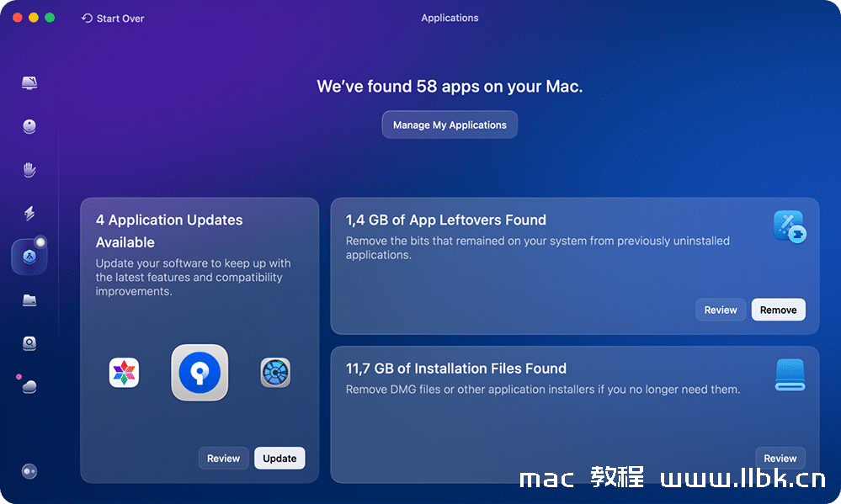Viewport: 841px width, 504px height.
Task: Click the App Leftovers uninstaller icon
Action: [x=789, y=226]
